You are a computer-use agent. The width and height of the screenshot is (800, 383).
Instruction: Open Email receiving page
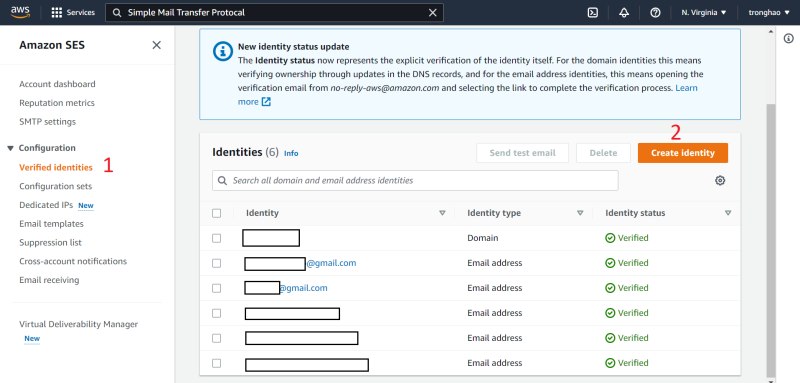49,280
